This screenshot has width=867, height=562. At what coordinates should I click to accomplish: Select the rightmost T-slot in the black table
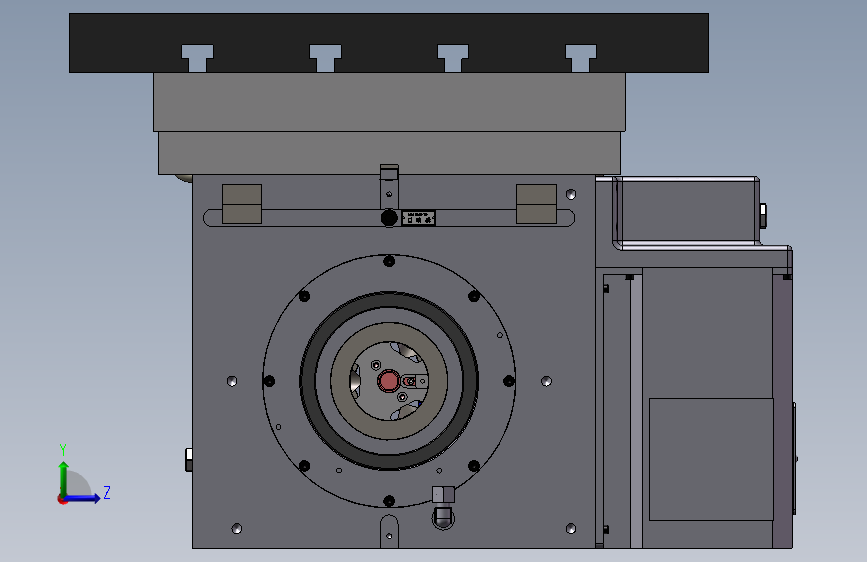(x=581, y=58)
